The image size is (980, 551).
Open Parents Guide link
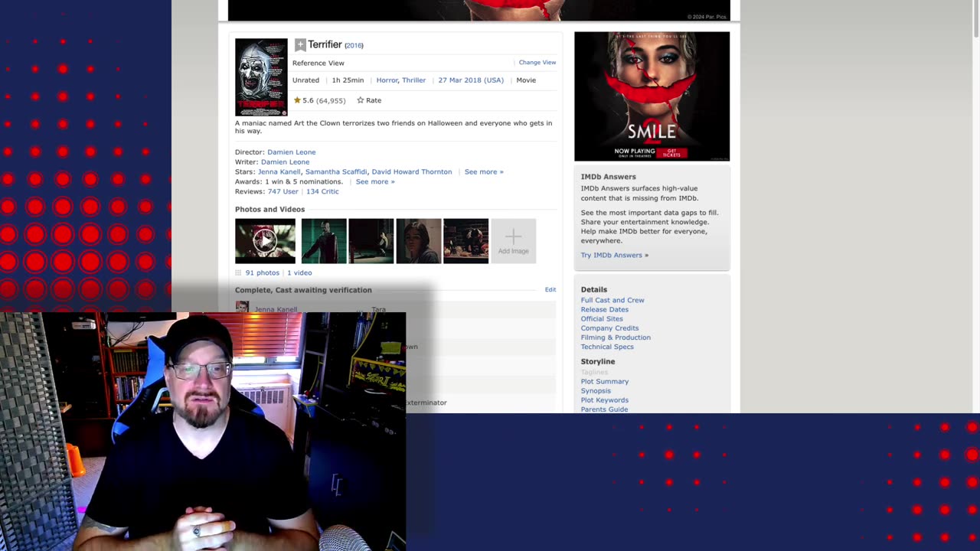(604, 409)
